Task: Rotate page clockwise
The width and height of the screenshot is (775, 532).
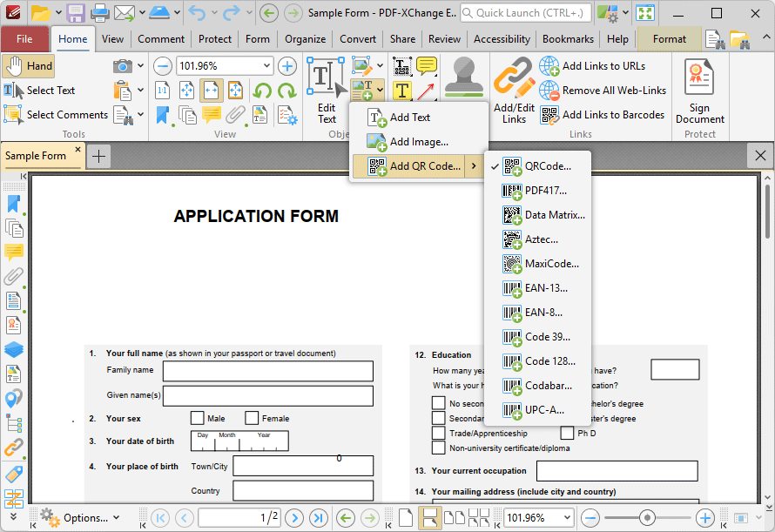Action: click(286, 91)
